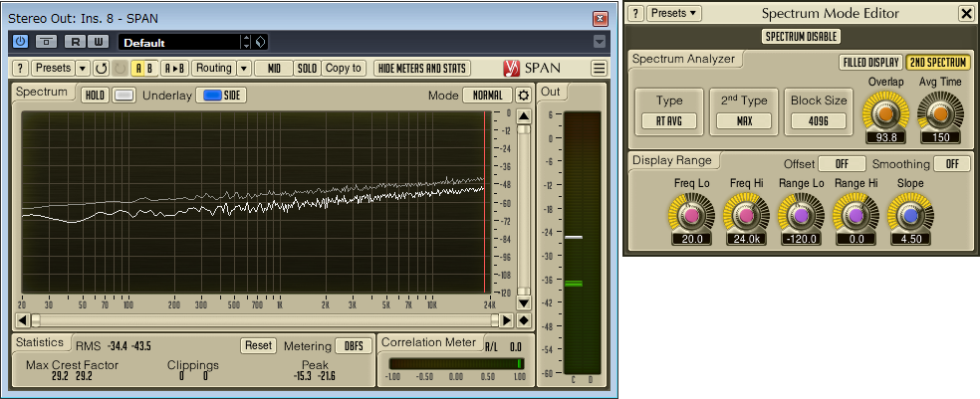
Task: Select the Display Range tab
Action: point(672,160)
